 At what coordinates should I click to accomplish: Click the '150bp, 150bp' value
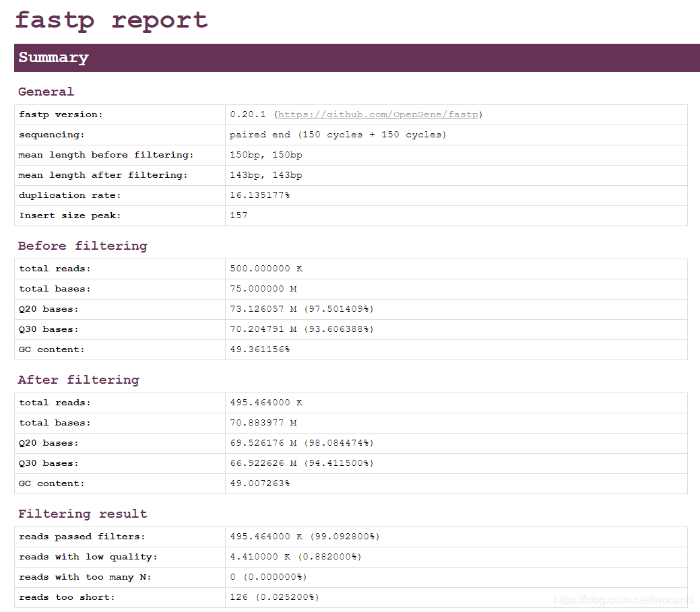[266, 155]
